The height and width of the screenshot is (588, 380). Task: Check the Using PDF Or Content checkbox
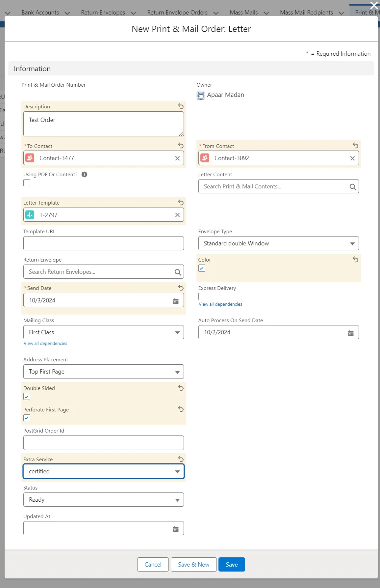point(27,183)
